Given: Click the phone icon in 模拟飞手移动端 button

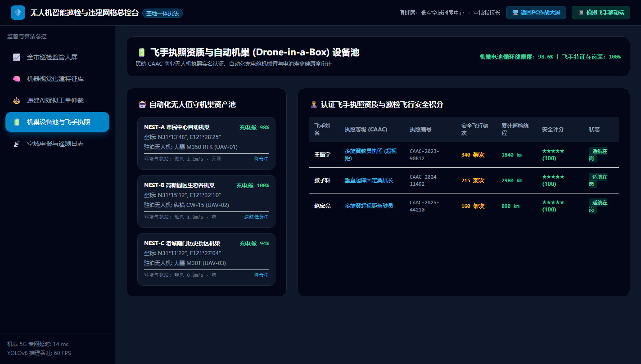Looking at the screenshot, I should point(581,13).
